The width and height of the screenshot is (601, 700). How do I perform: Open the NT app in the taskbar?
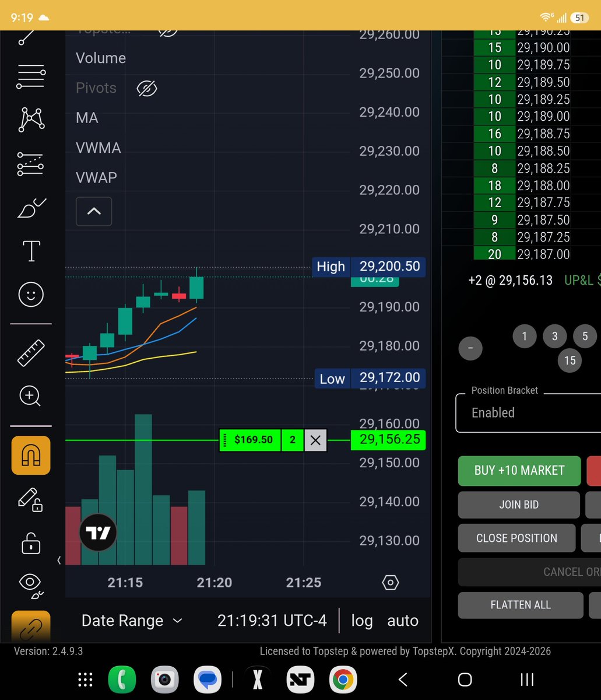[301, 680]
